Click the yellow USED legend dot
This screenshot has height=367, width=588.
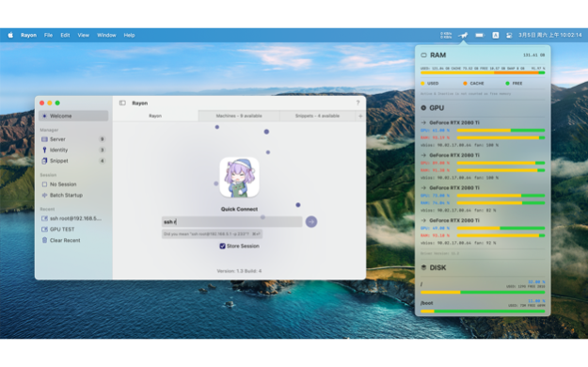point(422,84)
